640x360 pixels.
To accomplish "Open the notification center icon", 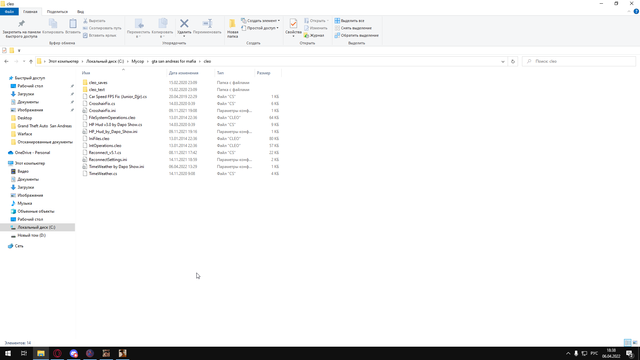I will point(630,353).
